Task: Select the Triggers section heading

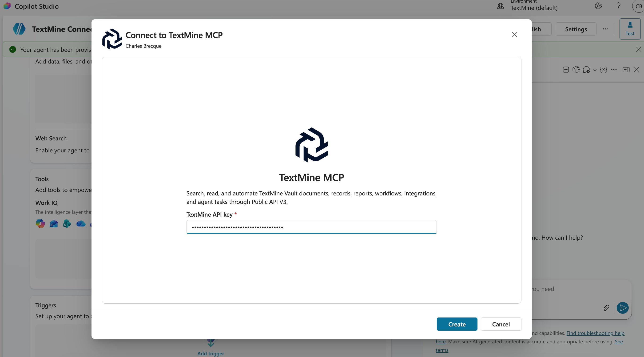Action: click(45, 305)
